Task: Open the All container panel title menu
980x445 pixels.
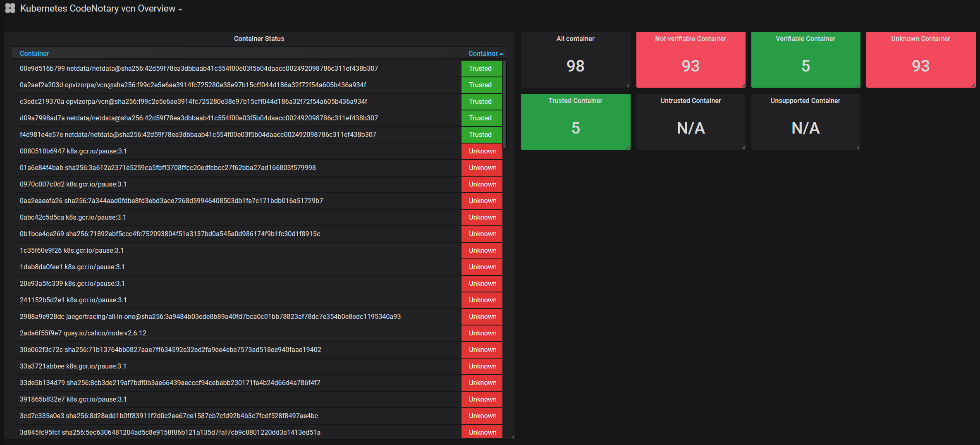Action: [575, 38]
